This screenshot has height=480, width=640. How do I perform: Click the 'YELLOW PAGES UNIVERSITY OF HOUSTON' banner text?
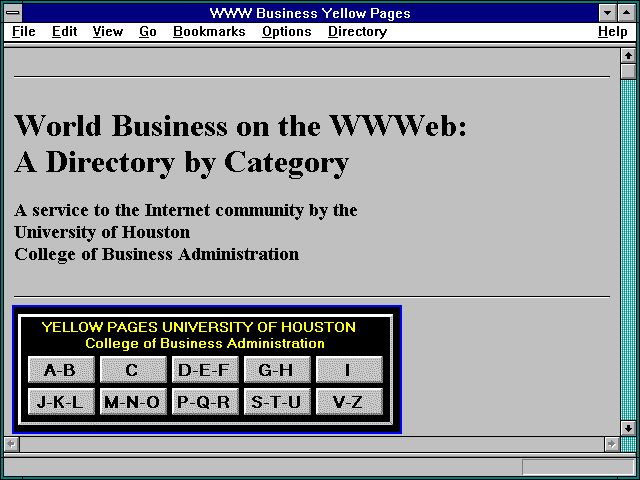click(x=199, y=327)
